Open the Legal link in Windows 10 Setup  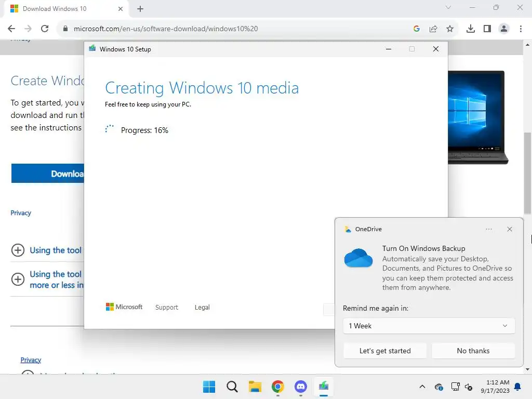(202, 308)
